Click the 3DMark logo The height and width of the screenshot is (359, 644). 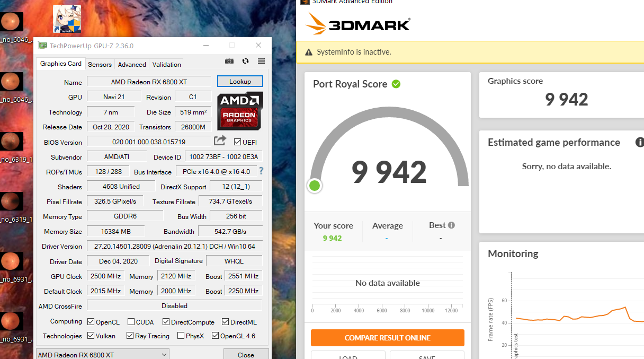tap(358, 24)
